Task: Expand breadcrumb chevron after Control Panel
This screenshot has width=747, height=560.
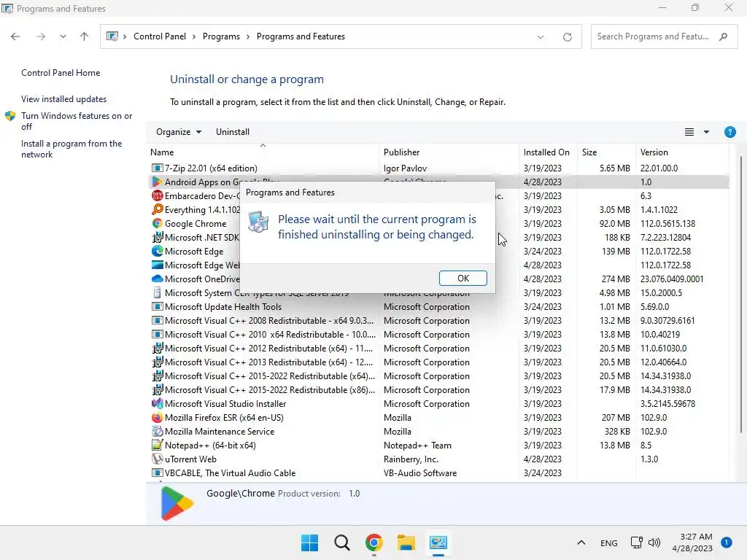Action: tap(194, 36)
